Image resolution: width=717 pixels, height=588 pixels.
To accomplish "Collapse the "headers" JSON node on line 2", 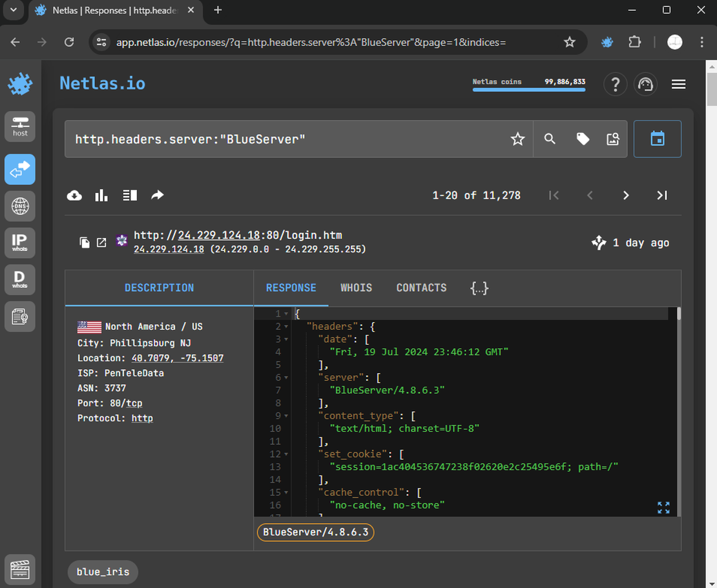I will coord(286,327).
